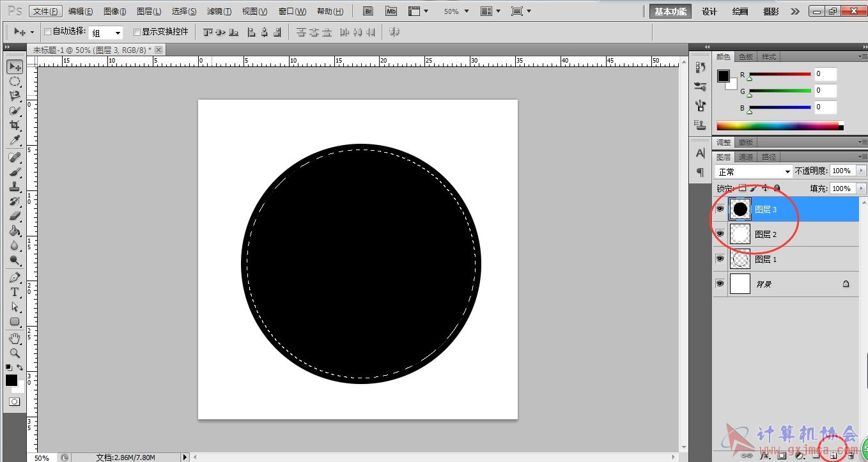Open the Color panel options menu

[863, 57]
